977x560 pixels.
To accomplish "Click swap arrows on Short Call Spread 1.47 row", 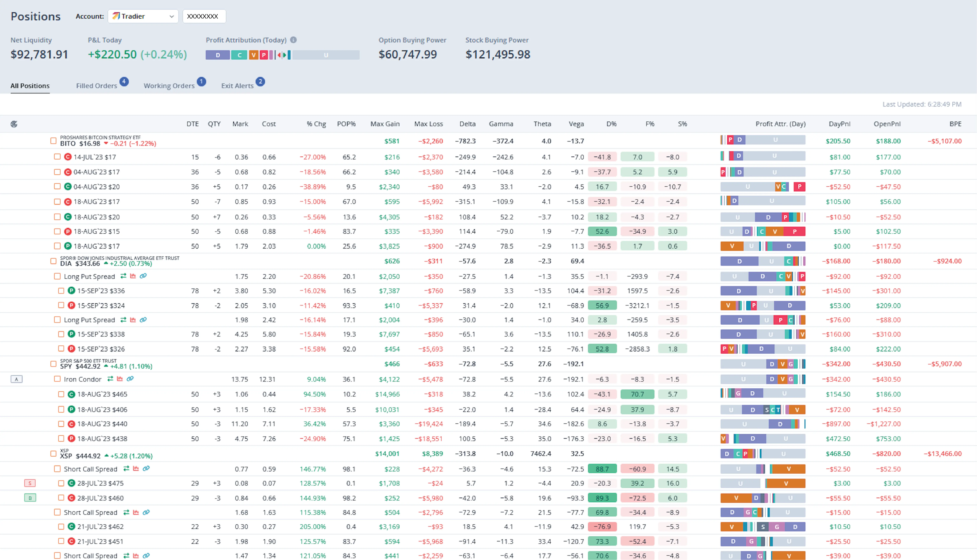I will tap(126, 556).
